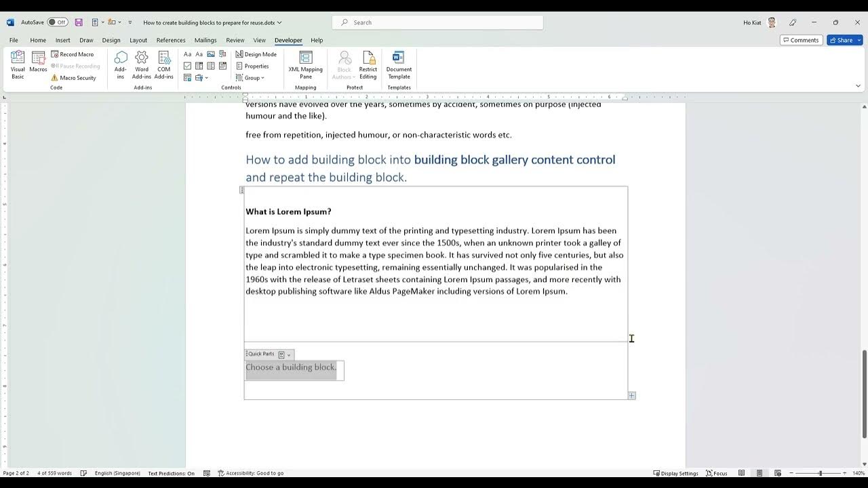Viewport: 868px width, 488px height.
Task: Click the 4 of 559 words count
Action: pyautogui.click(x=54, y=473)
